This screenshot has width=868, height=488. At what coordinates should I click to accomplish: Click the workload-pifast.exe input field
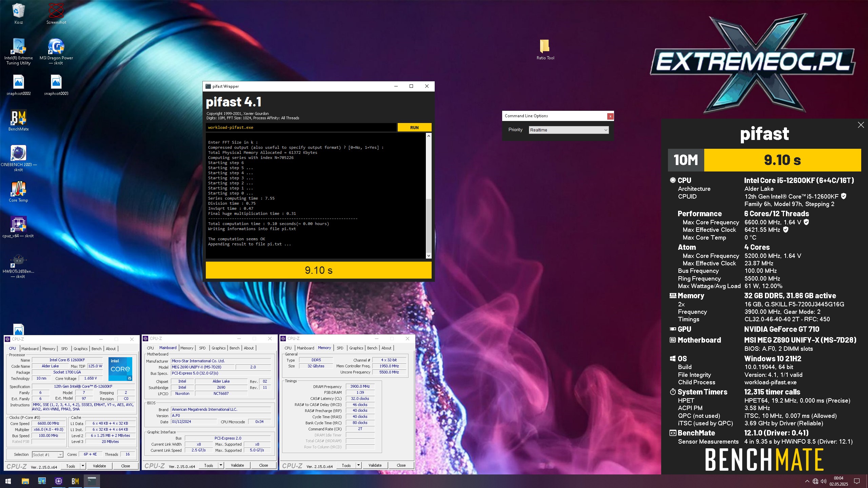(x=301, y=127)
